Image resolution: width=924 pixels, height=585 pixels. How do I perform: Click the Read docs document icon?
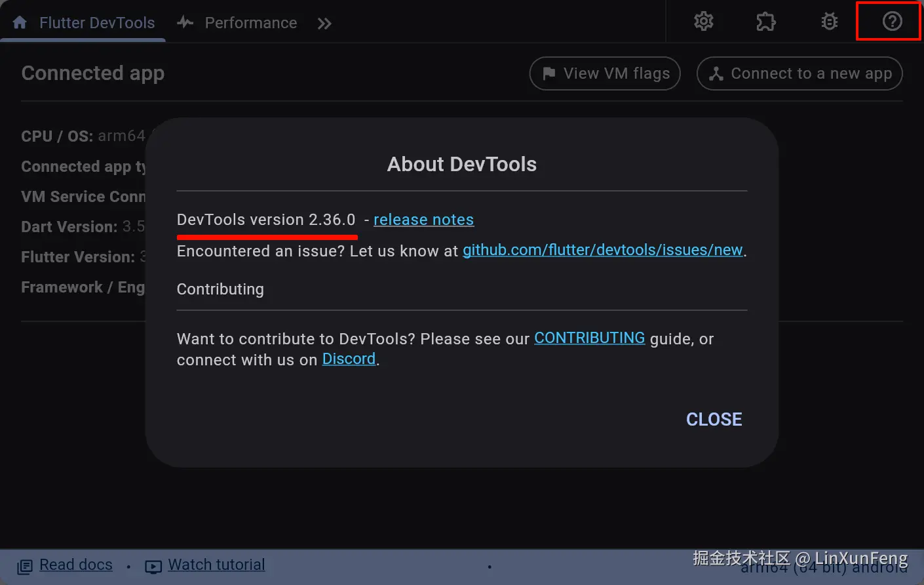point(25,567)
